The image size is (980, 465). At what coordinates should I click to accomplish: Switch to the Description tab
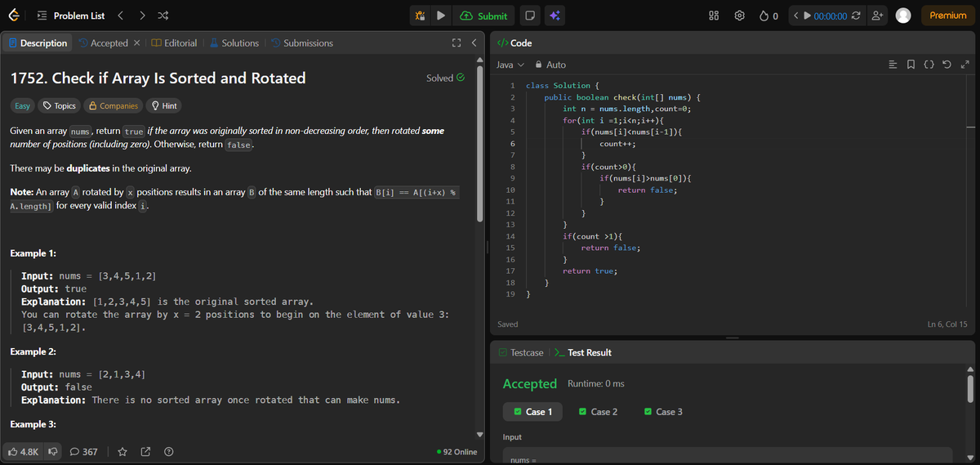pyautogui.click(x=38, y=42)
